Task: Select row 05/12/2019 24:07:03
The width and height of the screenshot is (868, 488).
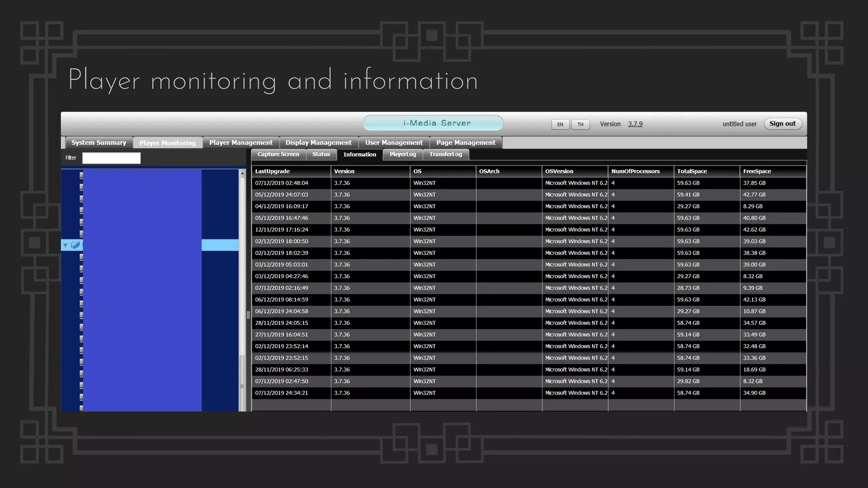Action: pos(529,195)
